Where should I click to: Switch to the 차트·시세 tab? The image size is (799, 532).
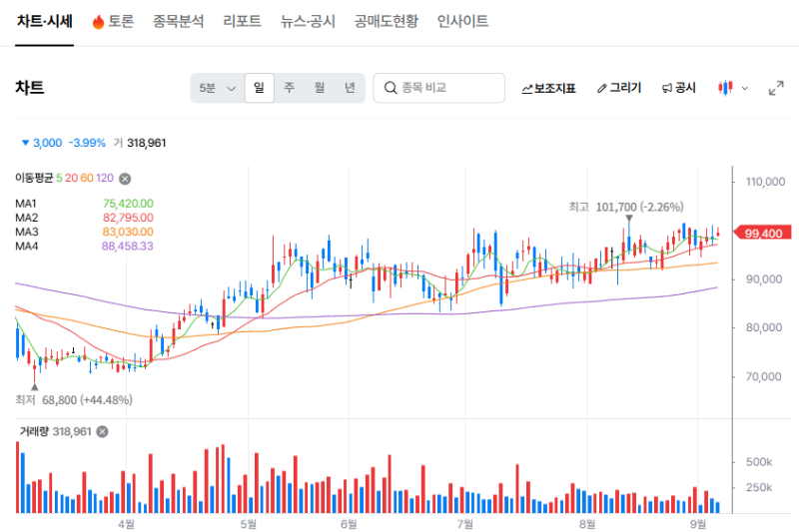click(x=44, y=21)
